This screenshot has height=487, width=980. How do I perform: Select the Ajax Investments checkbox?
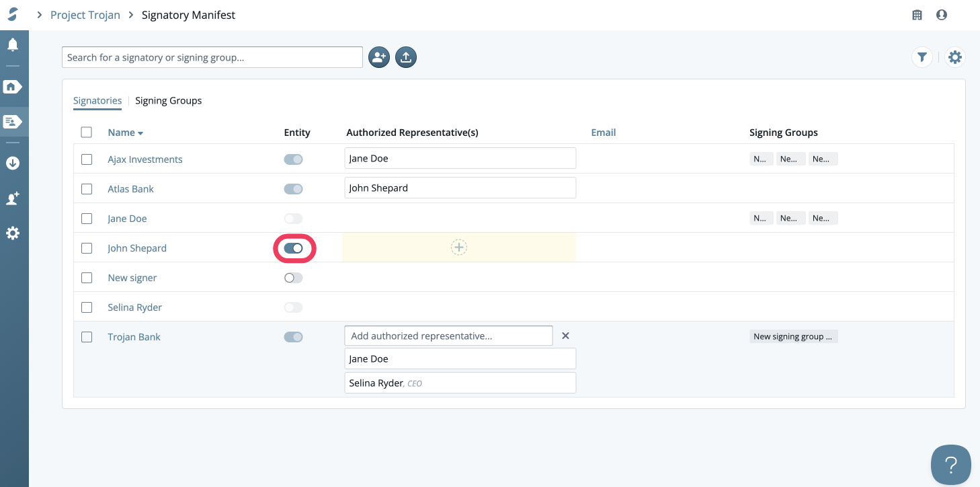coord(87,159)
